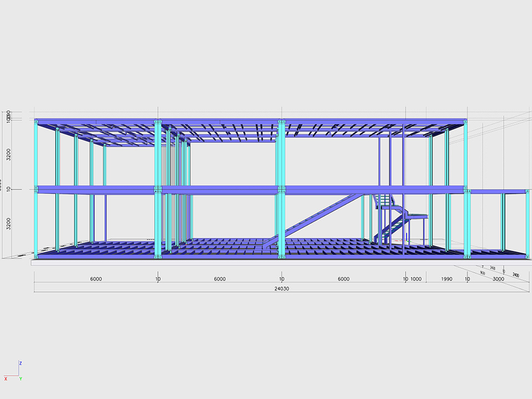
Task: Click the 1990 dimension label
Action: point(447,279)
